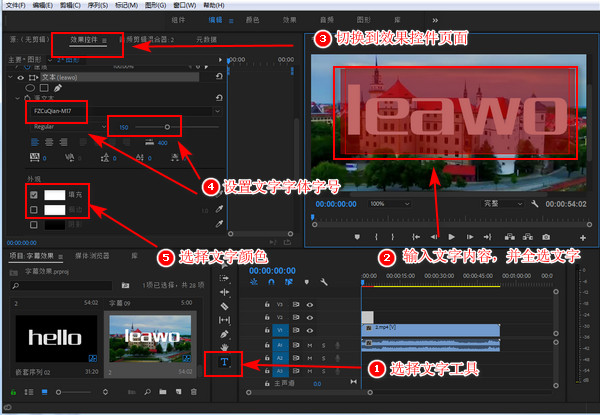Click play button in program monitor
Viewport: 600px width, 415px height.
click(452, 237)
